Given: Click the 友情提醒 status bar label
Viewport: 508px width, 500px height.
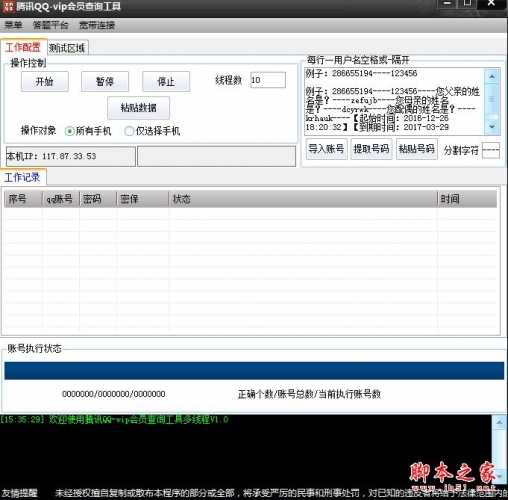Looking at the screenshot, I should (19, 493).
